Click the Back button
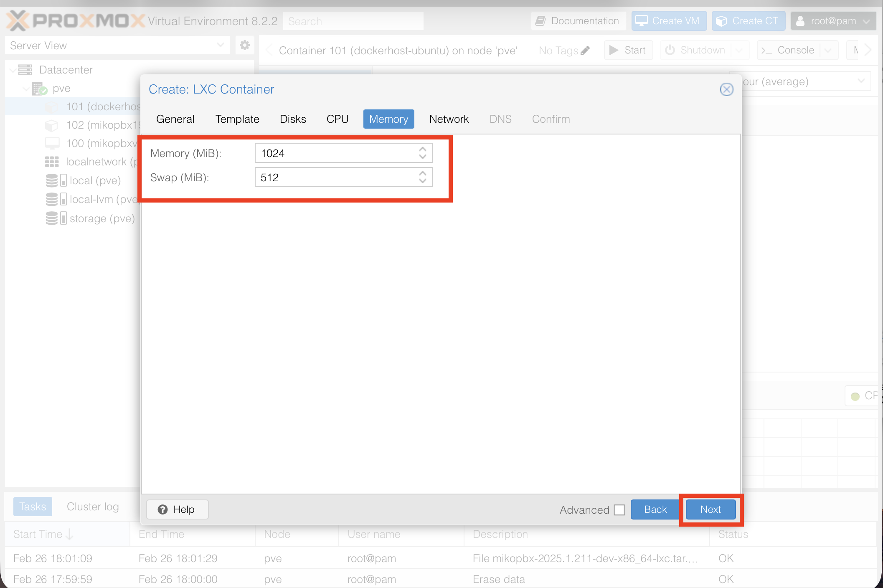Viewport: 883px width, 588px height. click(655, 509)
